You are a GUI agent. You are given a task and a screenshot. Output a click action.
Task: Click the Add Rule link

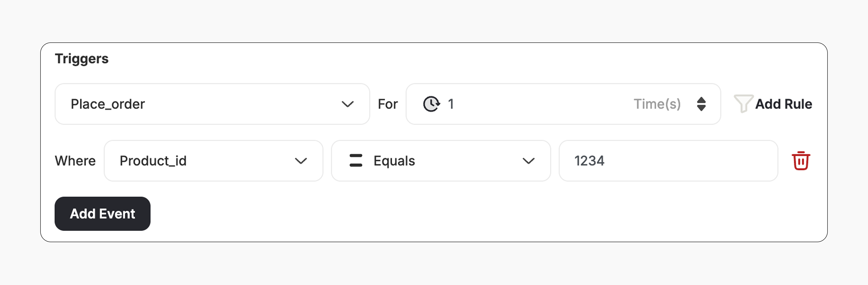pyautogui.click(x=783, y=104)
